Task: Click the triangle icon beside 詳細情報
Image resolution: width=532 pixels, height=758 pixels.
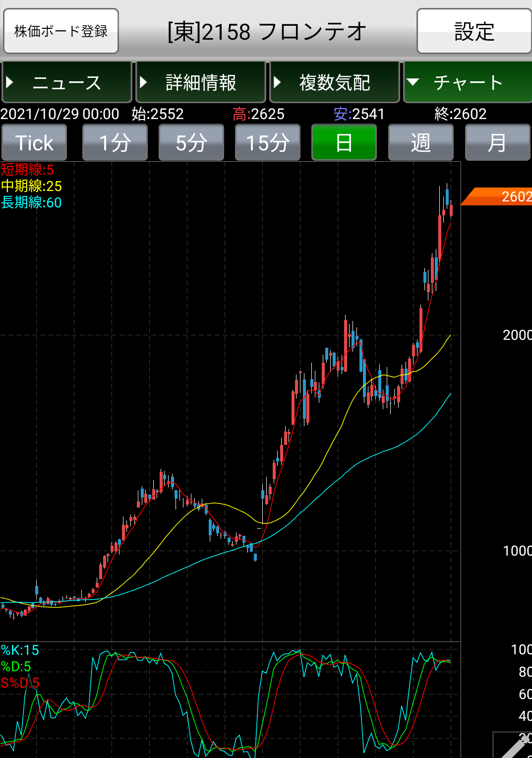Action: 143,82
